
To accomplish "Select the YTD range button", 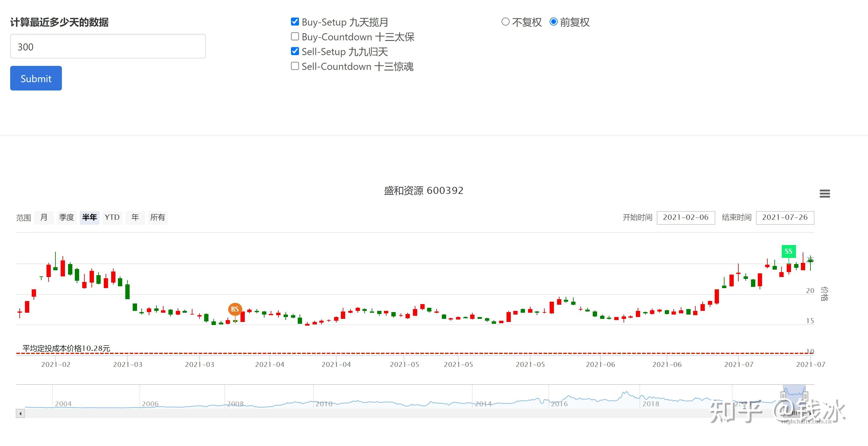I will tap(112, 218).
